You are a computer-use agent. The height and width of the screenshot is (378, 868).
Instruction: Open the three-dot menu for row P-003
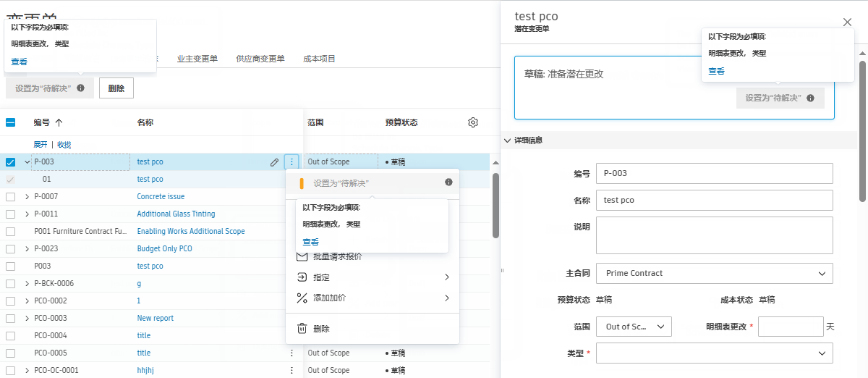tap(292, 162)
